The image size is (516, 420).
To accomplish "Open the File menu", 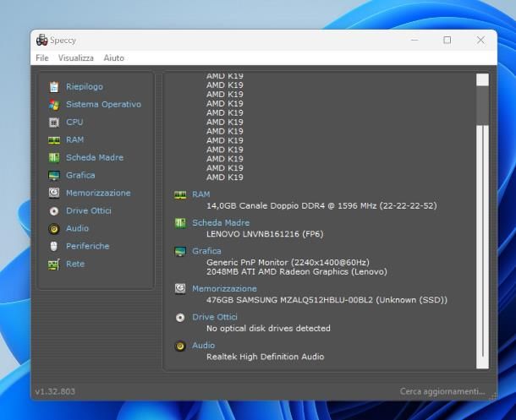I will [42, 58].
